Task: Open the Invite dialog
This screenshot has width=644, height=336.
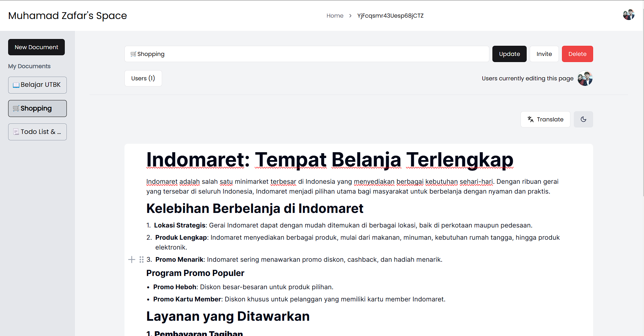Action: [x=544, y=54]
